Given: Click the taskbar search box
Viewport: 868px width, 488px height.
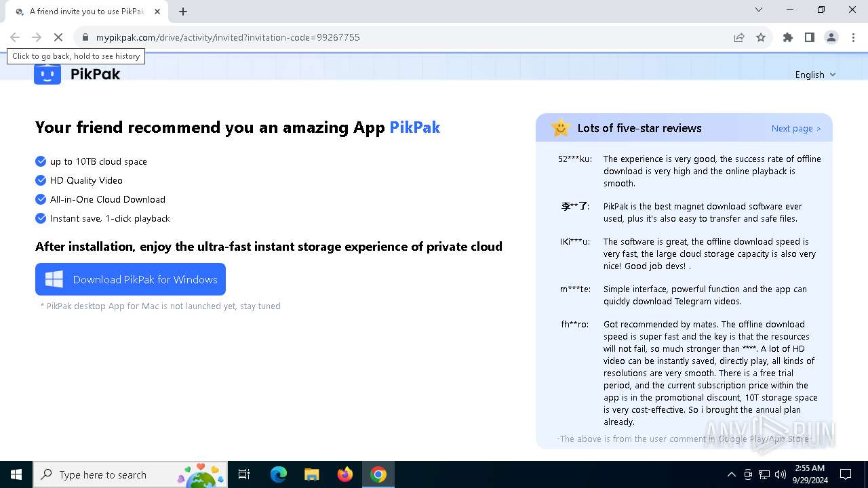Looking at the screenshot, I should (130, 474).
